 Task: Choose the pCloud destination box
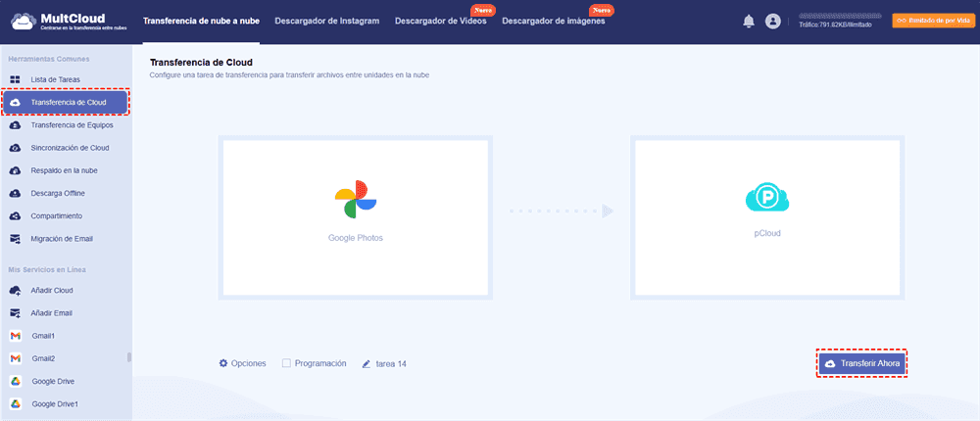pos(767,217)
